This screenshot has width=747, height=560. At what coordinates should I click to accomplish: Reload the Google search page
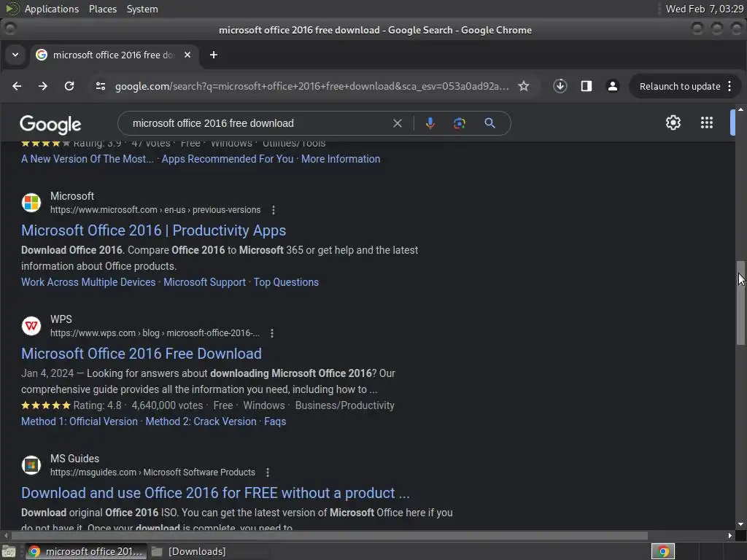click(69, 86)
